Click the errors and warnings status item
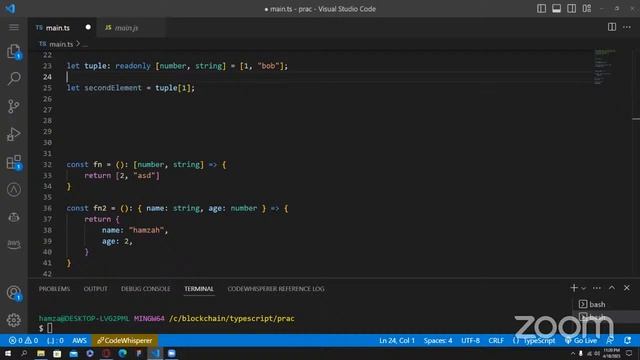This screenshot has height=360, width=640. (23, 340)
